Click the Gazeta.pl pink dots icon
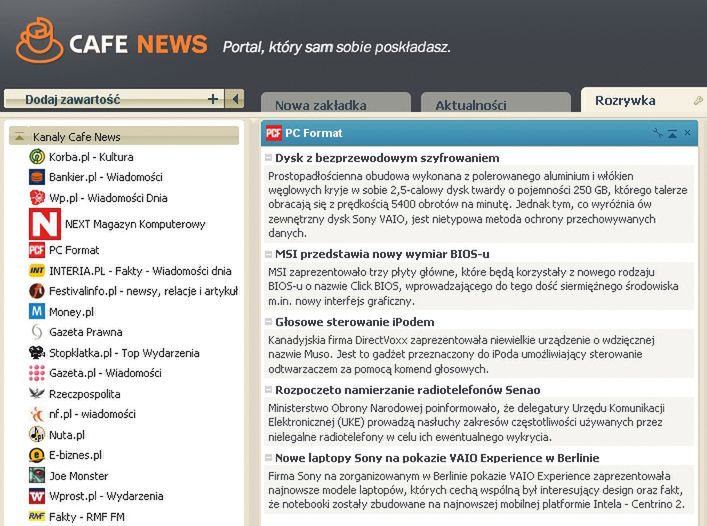 pos(37,373)
